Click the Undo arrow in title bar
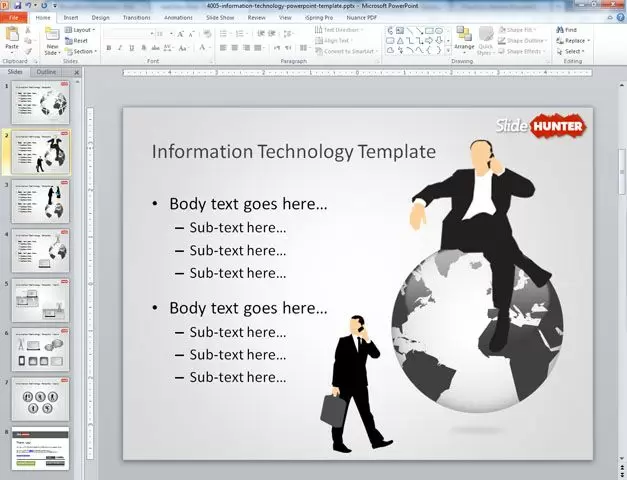Viewport: 627px width, 480px height. [x=30, y=5]
